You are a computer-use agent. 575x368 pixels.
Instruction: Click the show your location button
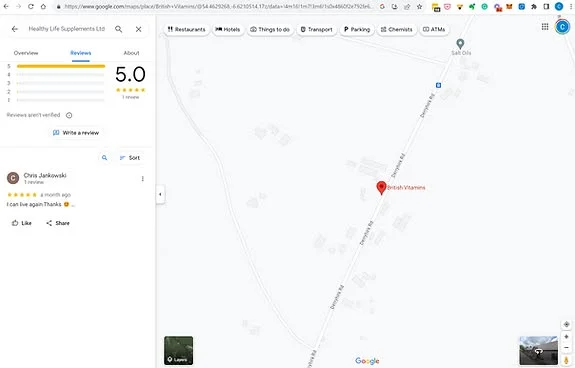[x=567, y=324]
